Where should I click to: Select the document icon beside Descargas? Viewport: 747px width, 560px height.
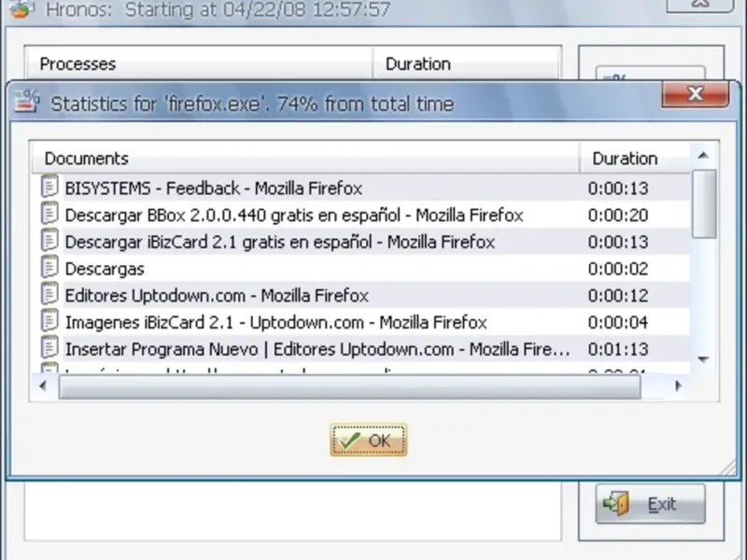click(x=49, y=267)
